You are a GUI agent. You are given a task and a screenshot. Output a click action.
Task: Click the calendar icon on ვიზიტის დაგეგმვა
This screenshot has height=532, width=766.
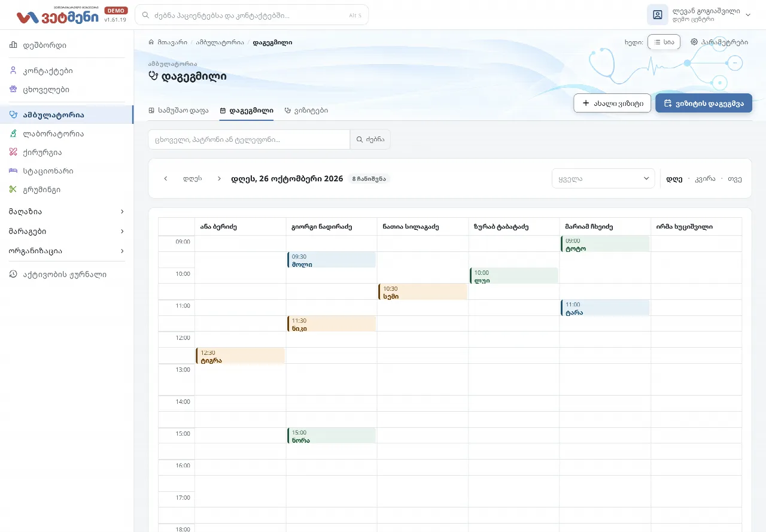click(x=668, y=103)
